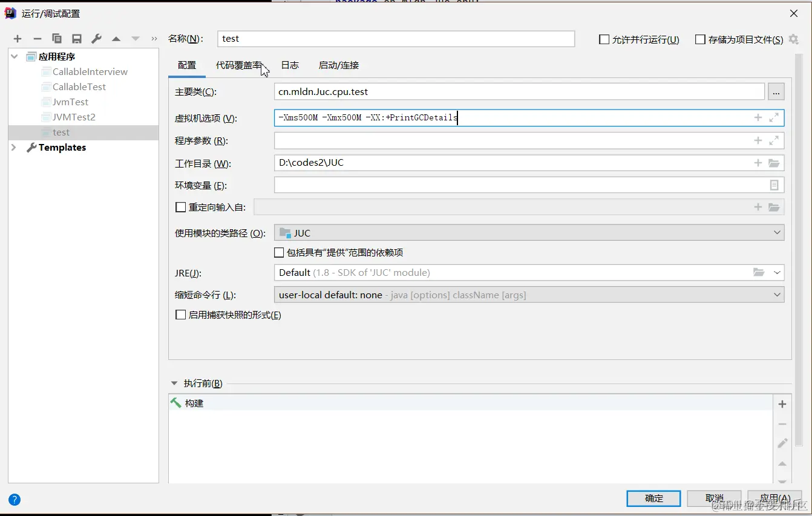Expand the VM options field editor
Viewport: 812px width, 516px height.
tap(774, 117)
